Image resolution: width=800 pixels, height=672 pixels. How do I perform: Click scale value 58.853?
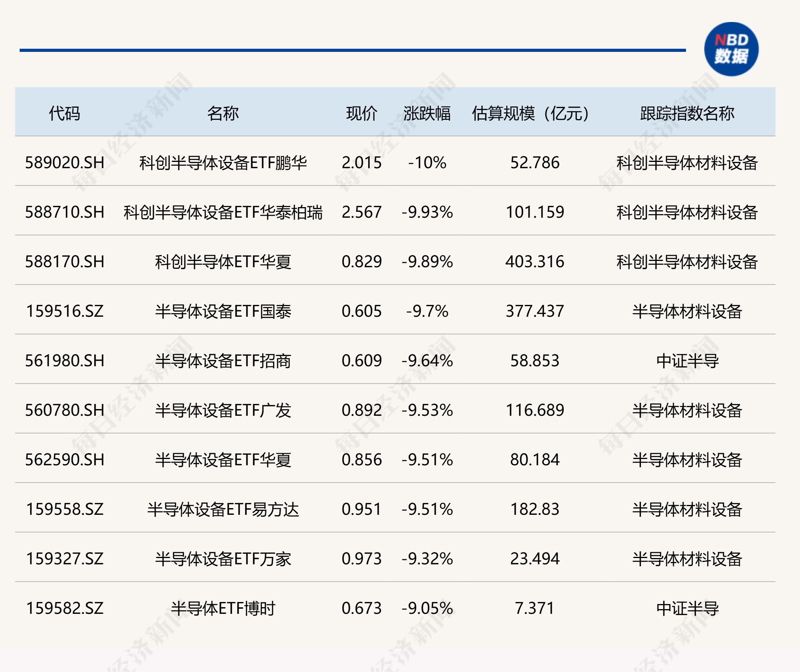click(x=535, y=361)
